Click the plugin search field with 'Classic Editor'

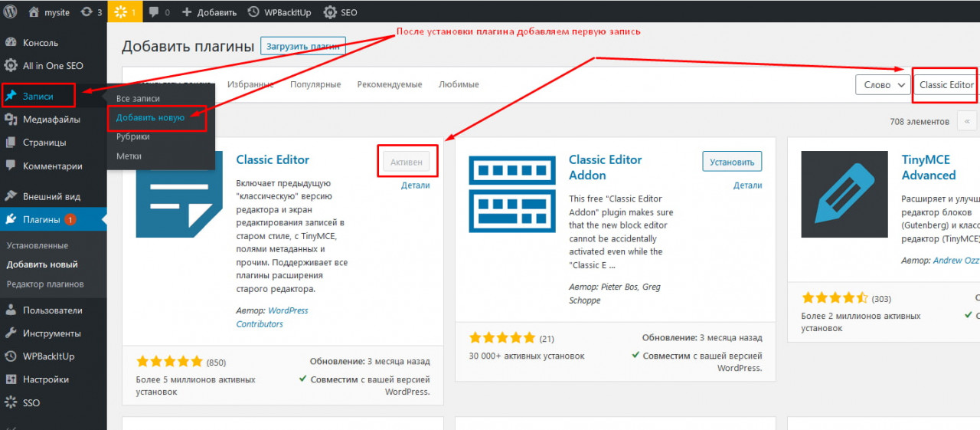[x=946, y=85]
